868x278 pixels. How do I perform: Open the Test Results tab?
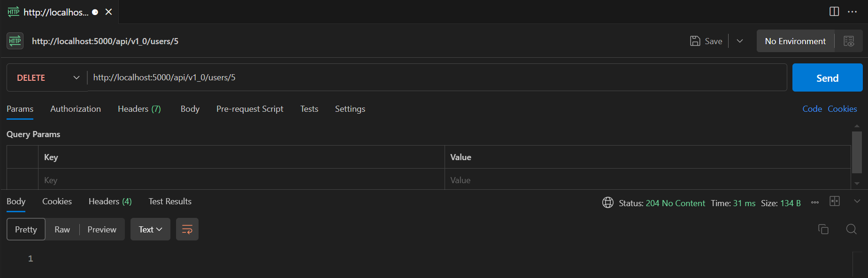[x=170, y=201]
